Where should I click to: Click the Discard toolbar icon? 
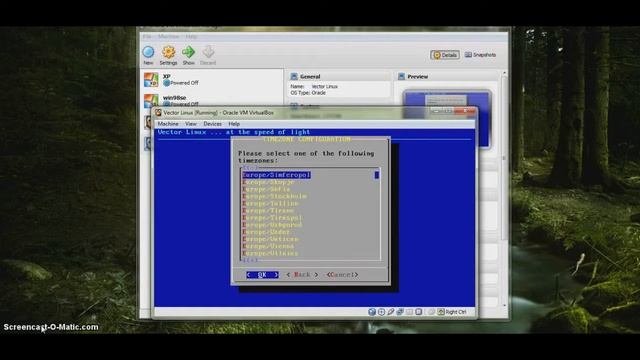point(208,52)
